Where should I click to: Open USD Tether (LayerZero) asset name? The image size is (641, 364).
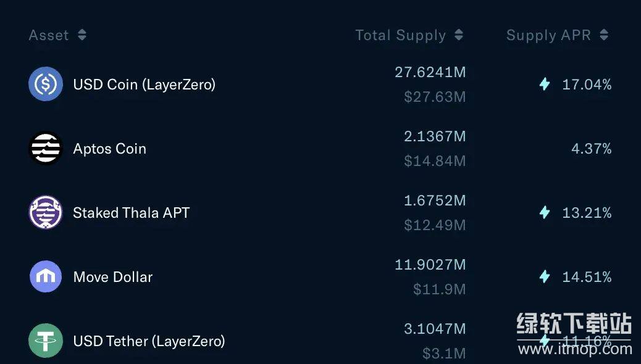pyautogui.click(x=149, y=341)
